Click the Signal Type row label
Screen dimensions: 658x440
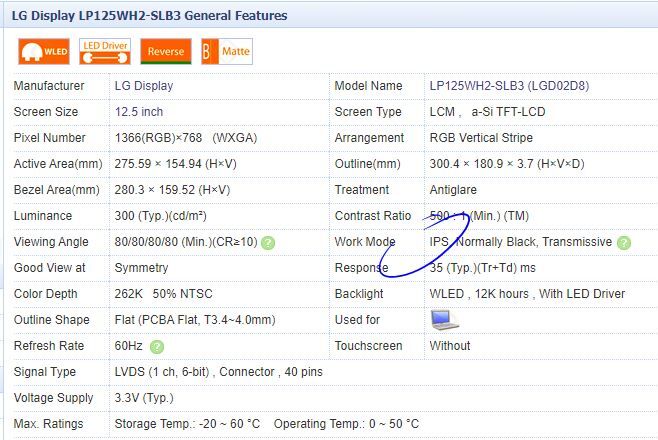click(x=44, y=372)
